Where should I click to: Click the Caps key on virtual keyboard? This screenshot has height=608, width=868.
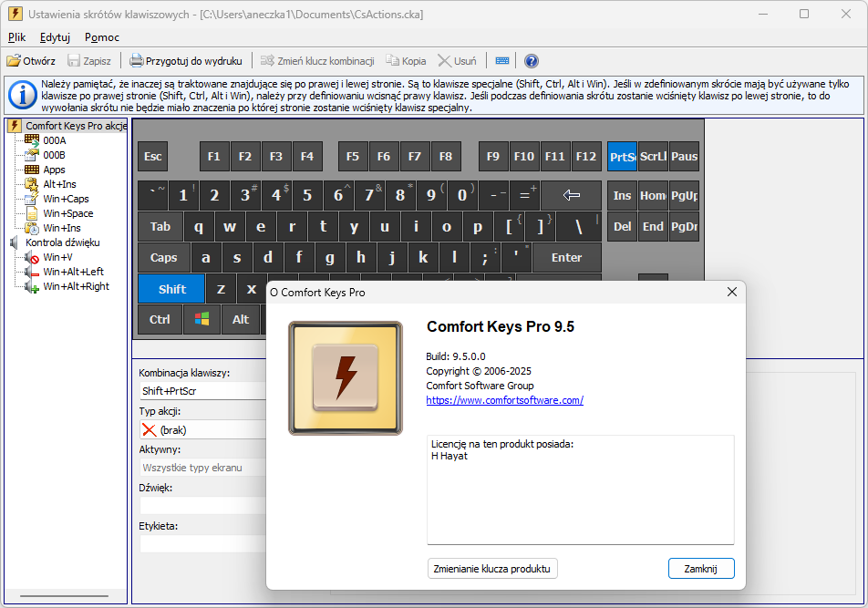coord(164,258)
